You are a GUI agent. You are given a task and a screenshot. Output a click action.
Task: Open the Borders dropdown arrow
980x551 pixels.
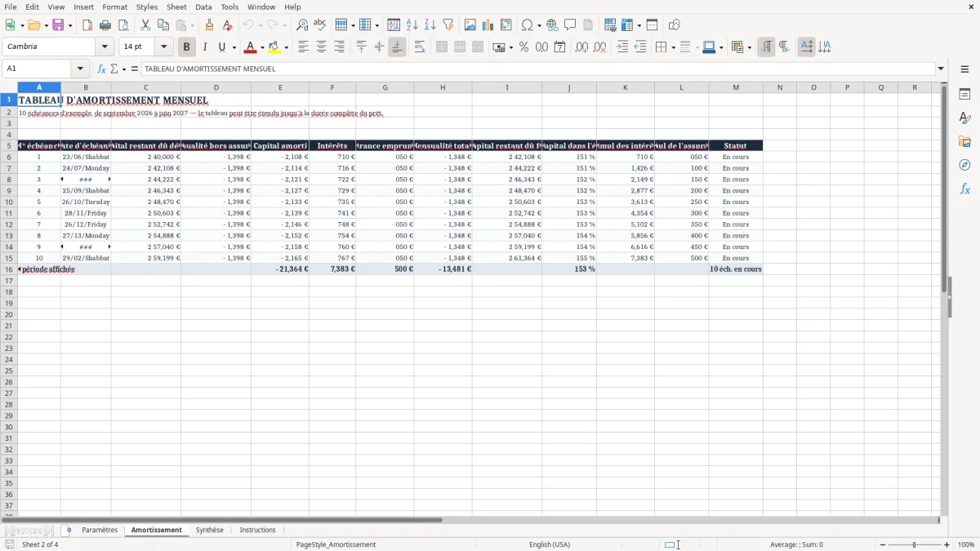(x=673, y=47)
